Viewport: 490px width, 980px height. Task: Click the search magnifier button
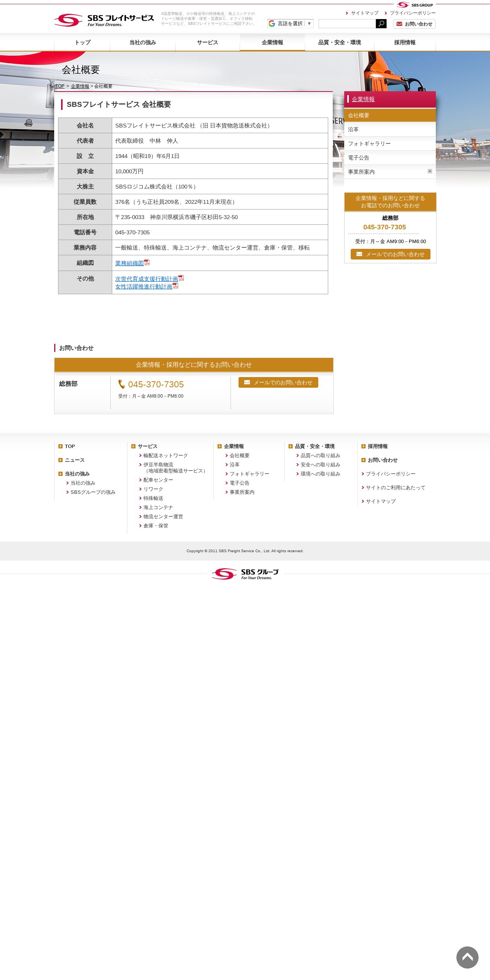(x=381, y=24)
